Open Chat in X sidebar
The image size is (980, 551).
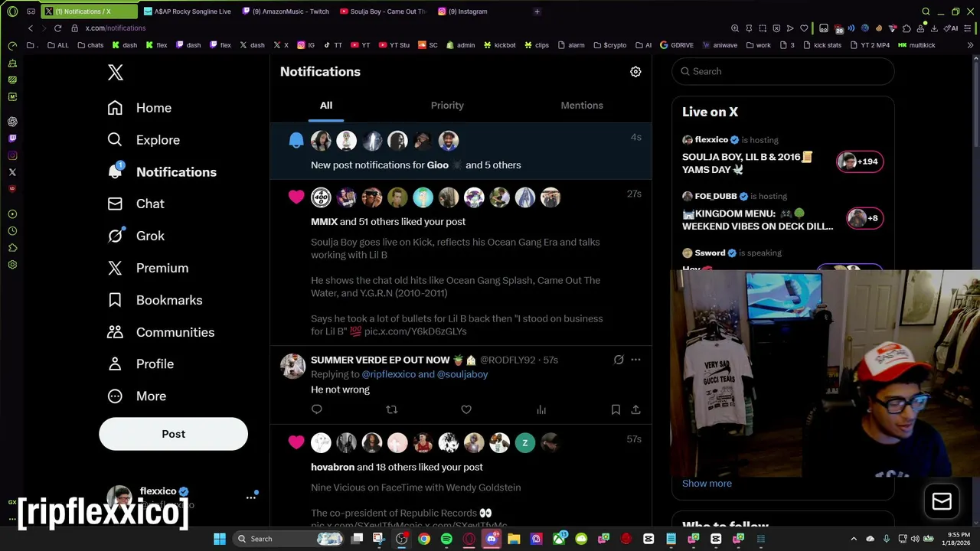(x=136, y=204)
